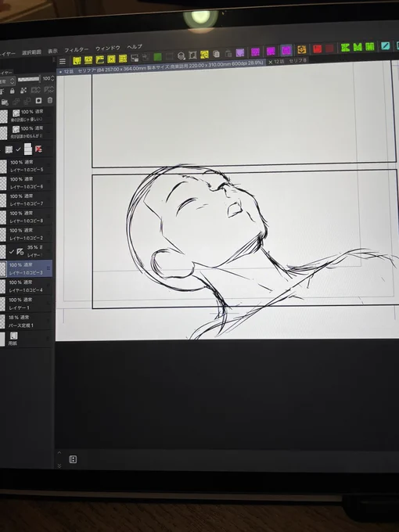Click the second balloon text layer row
Viewport: 399px width, 532px height.
(x=27, y=132)
